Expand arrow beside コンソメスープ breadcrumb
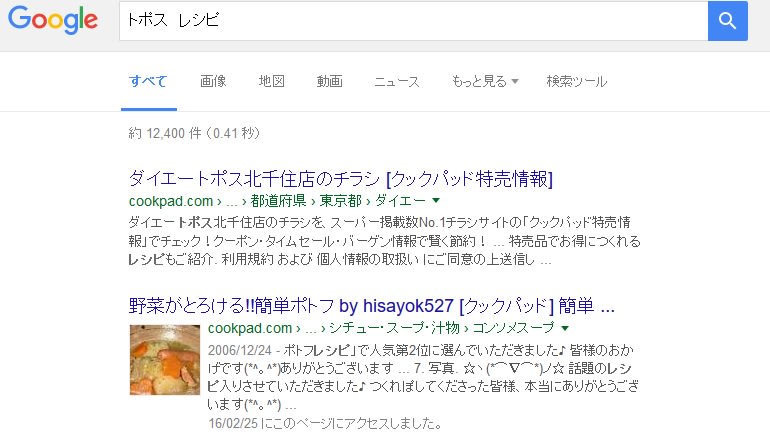 click(x=565, y=328)
